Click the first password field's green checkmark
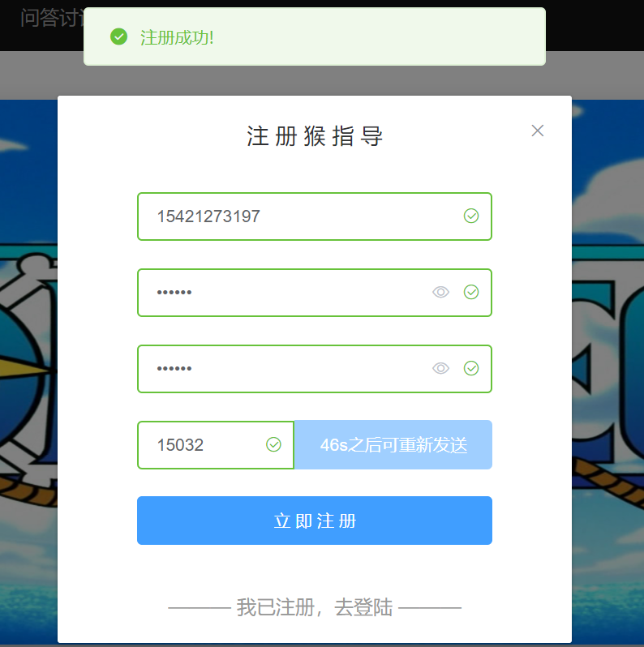 click(471, 292)
